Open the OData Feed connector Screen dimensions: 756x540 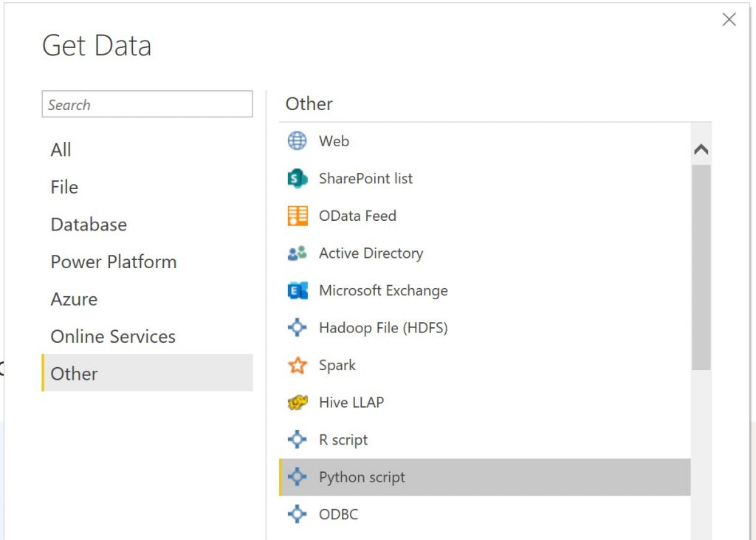(x=296, y=216)
